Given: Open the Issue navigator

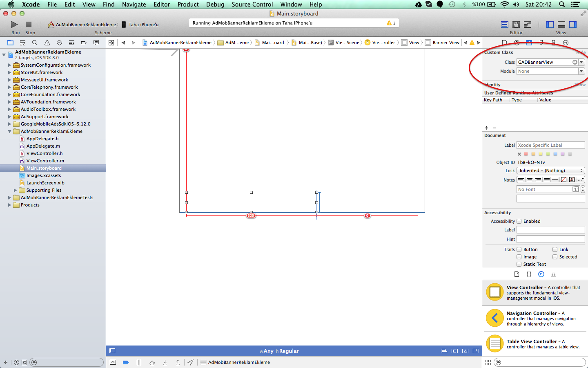Looking at the screenshot, I should [x=47, y=43].
